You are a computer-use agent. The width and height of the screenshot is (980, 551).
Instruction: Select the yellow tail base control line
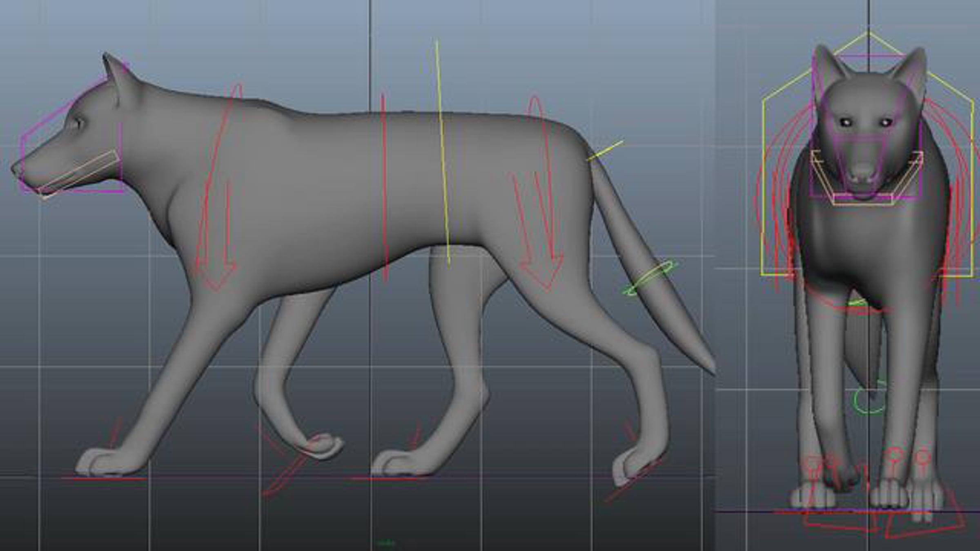[x=606, y=150]
